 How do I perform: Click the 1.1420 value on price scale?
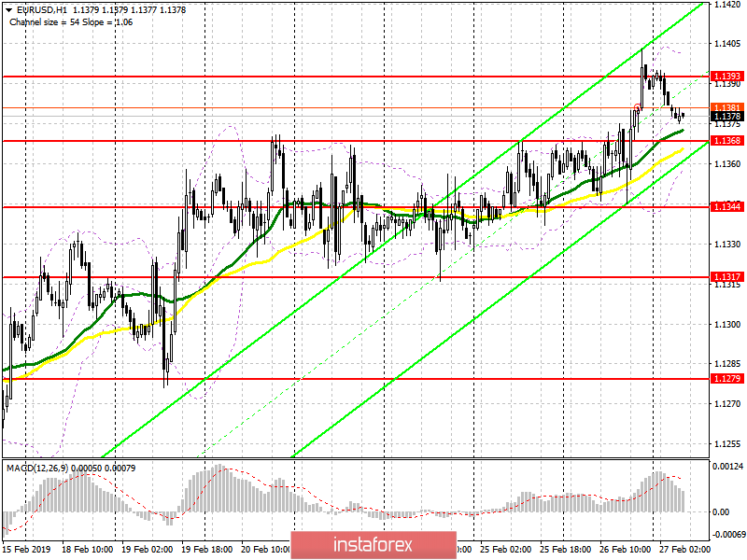click(727, 5)
